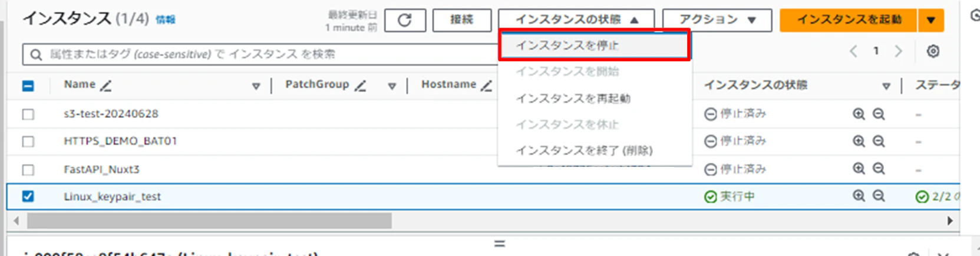Click インスタンスを起動 orange button
The width and height of the screenshot is (980, 256).
[849, 20]
